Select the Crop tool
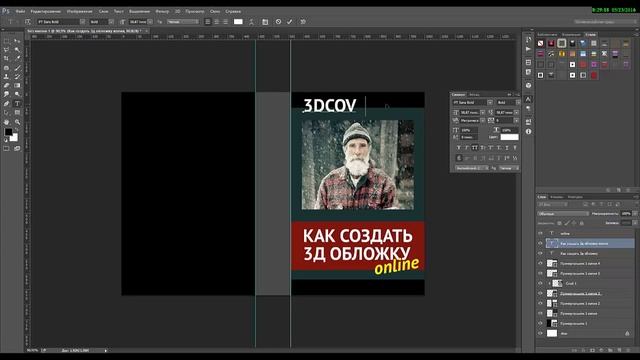Viewport: 640px width, 360px height. (7, 59)
